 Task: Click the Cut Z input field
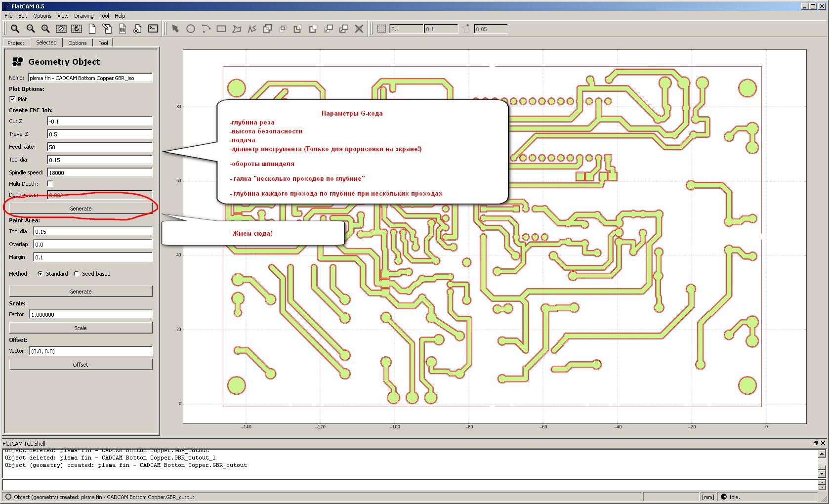tap(99, 122)
